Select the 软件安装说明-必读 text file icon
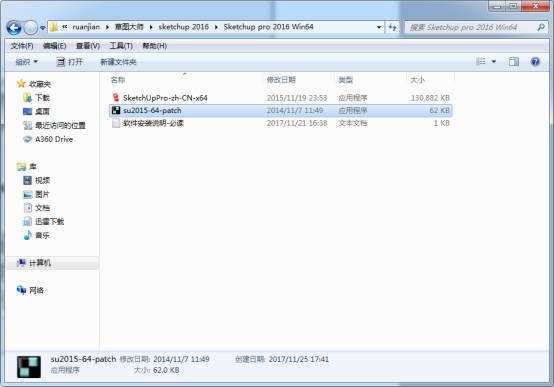 116,123
